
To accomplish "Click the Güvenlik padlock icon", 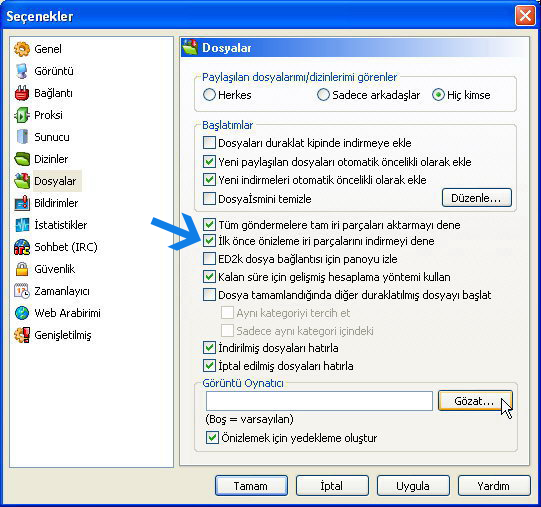I will 22,269.
